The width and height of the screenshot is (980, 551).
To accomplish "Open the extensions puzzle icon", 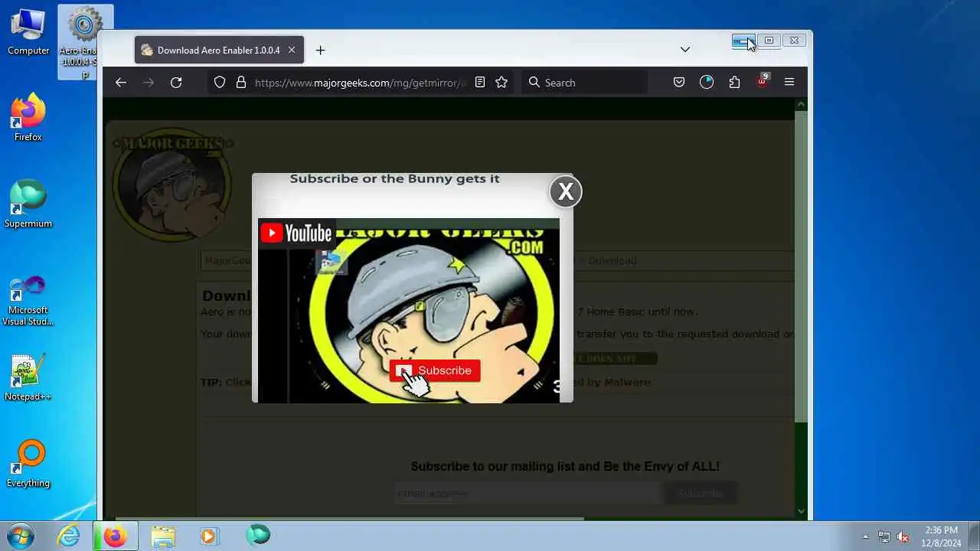I will click(x=734, y=83).
